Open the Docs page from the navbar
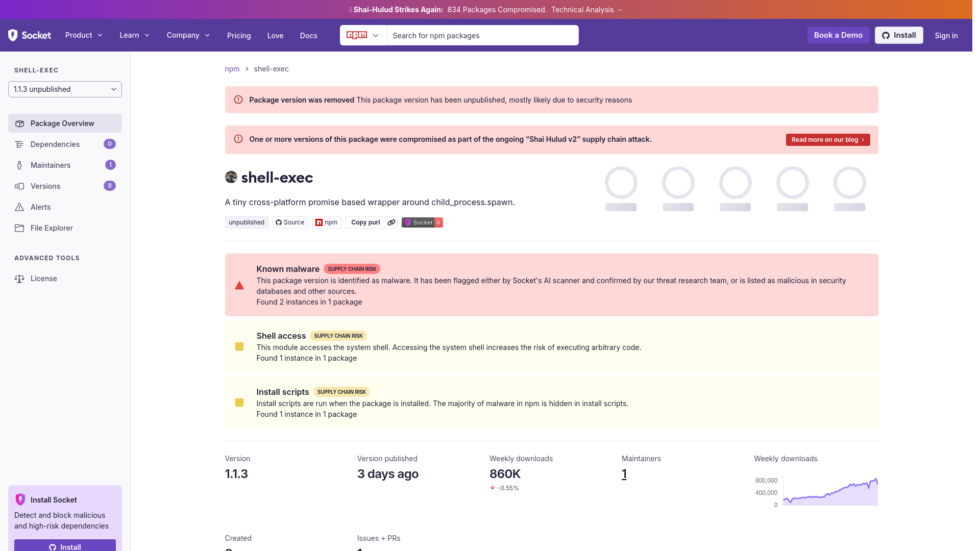 (308, 35)
